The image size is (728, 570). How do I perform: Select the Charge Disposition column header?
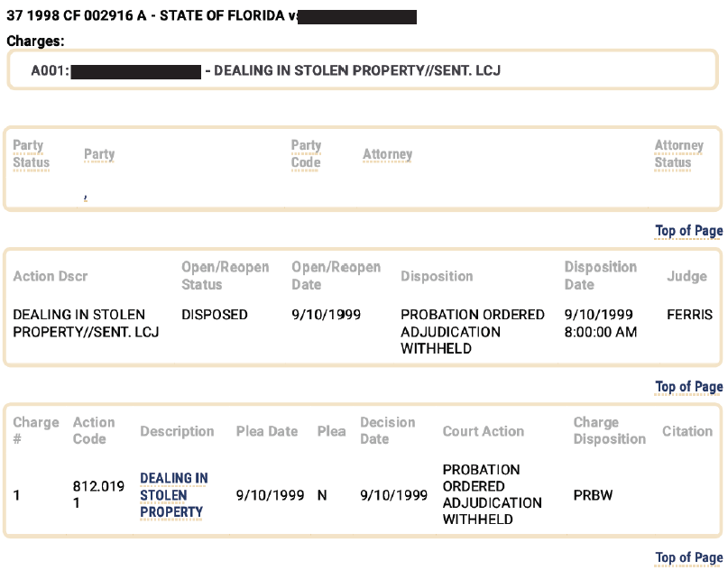609,430
